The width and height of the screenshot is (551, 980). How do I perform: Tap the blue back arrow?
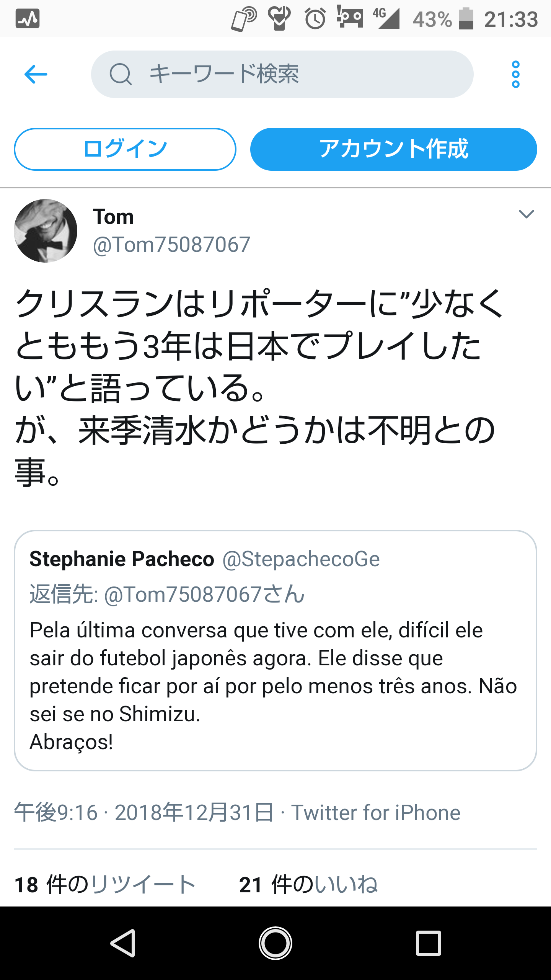pyautogui.click(x=36, y=74)
